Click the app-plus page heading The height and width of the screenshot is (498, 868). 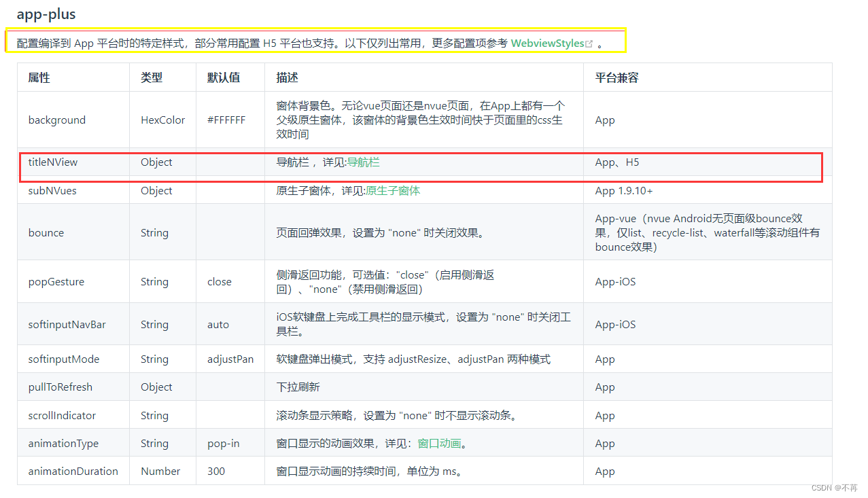pyautogui.click(x=47, y=14)
